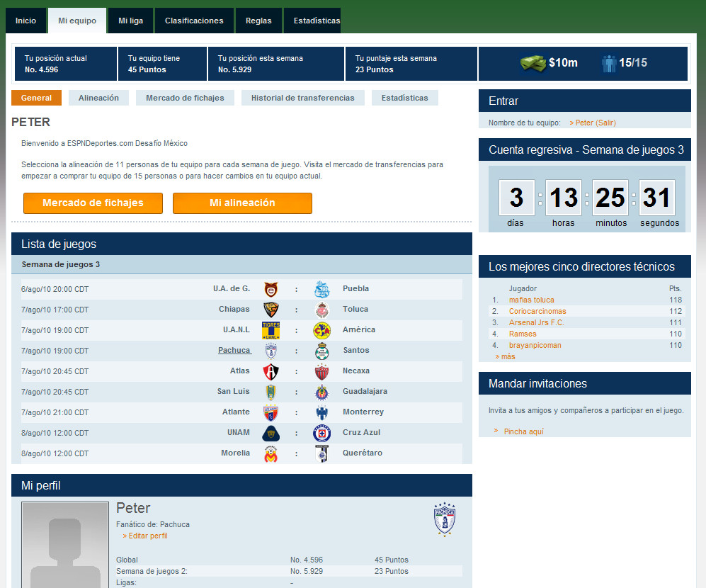The image size is (706, 588).
Task: Click Tu puntaje esta semana box
Action: 411,64
